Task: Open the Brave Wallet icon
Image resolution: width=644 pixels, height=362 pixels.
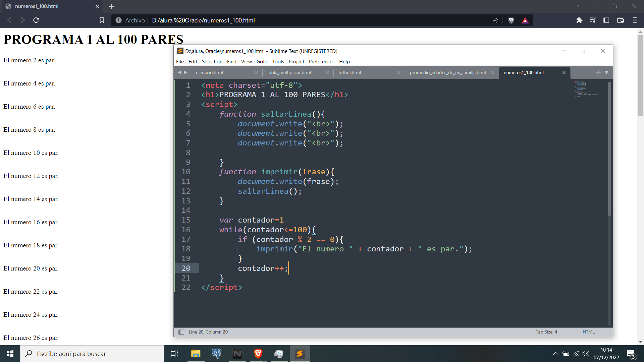Action: click(x=621, y=20)
